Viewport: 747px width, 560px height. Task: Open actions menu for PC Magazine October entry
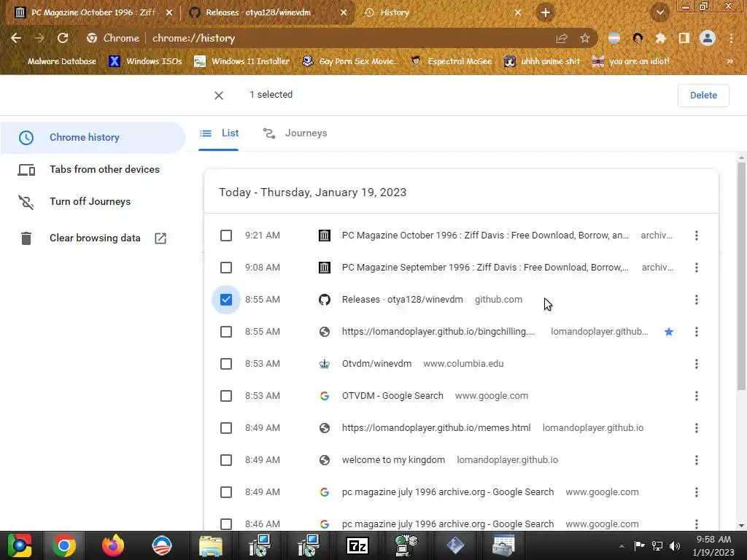(696, 236)
